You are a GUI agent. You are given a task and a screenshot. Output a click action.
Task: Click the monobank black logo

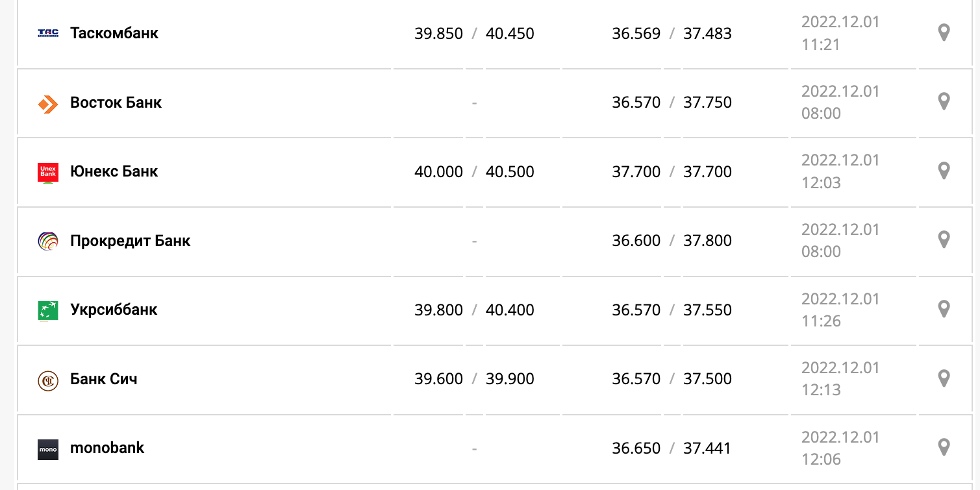tap(48, 449)
